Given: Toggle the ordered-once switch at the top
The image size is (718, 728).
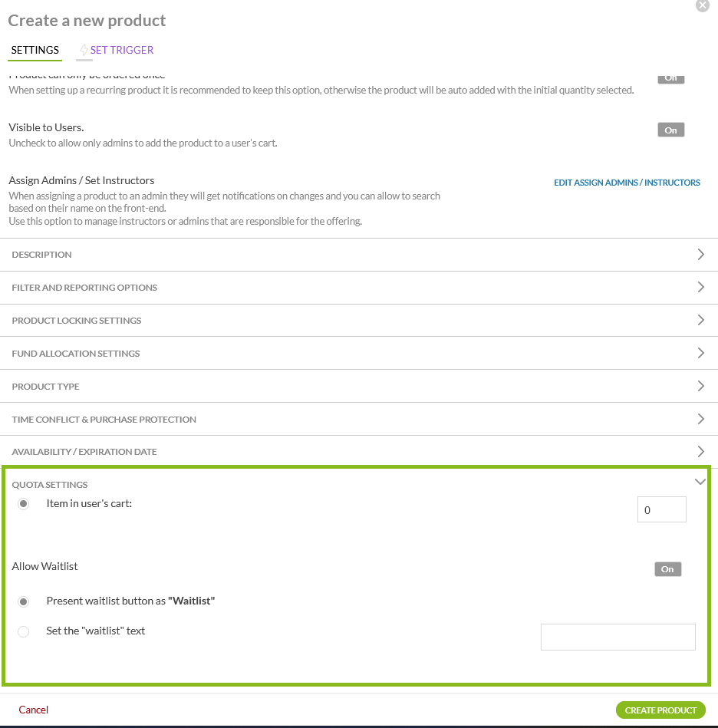Looking at the screenshot, I should (670, 78).
